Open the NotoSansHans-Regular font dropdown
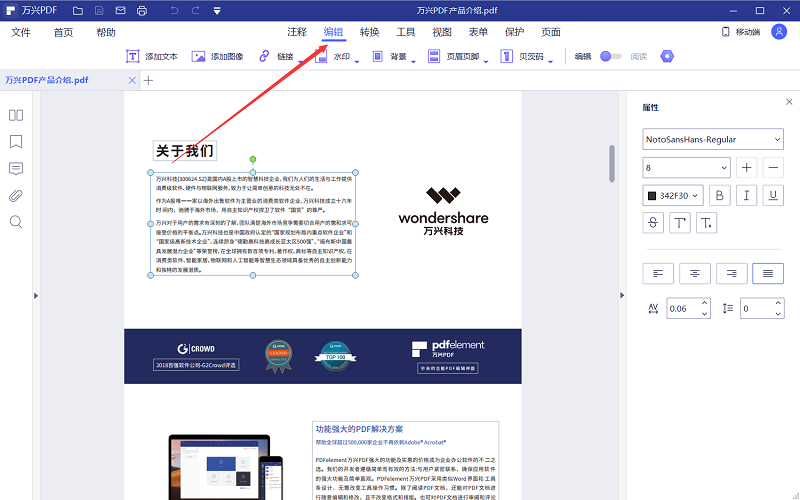 coord(713,139)
